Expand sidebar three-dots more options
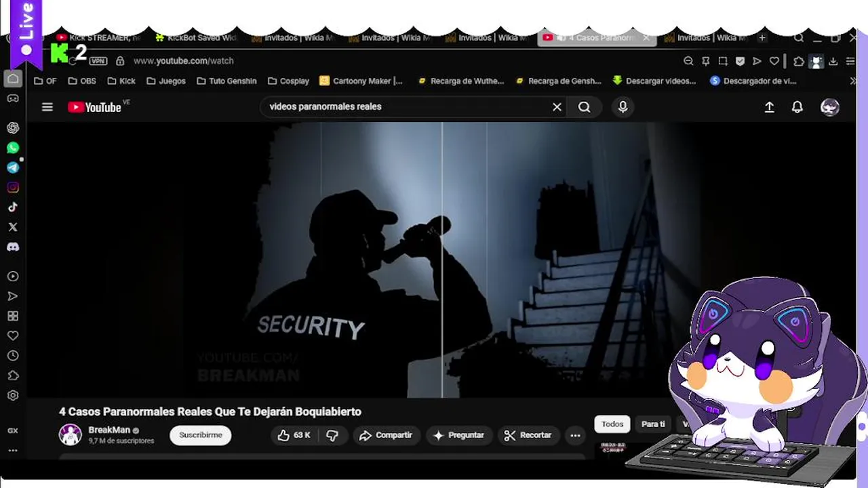 13,450
